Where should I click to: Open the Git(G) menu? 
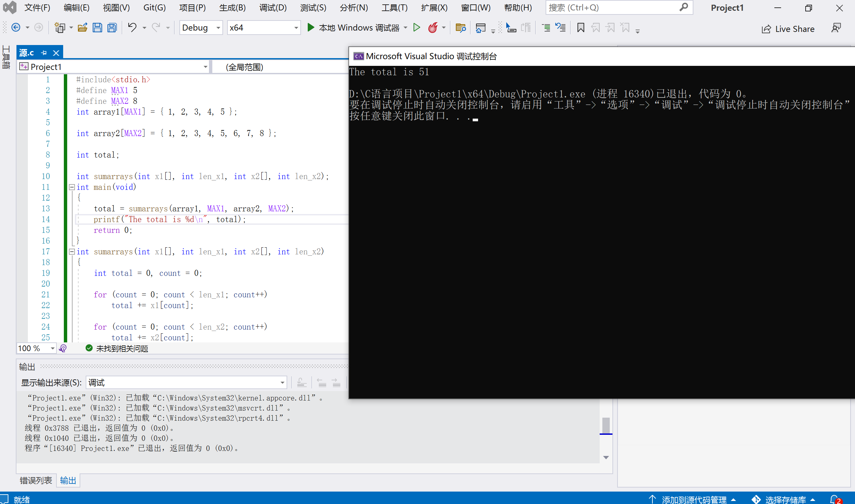click(155, 7)
